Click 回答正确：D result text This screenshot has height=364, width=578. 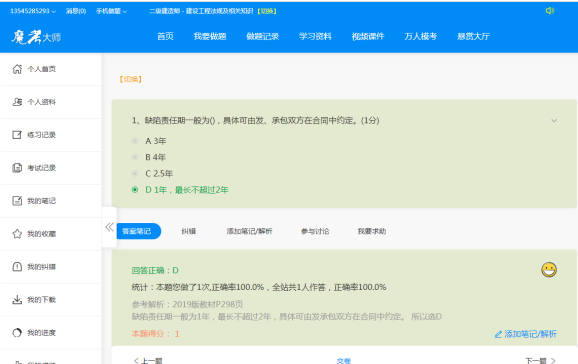pos(155,271)
